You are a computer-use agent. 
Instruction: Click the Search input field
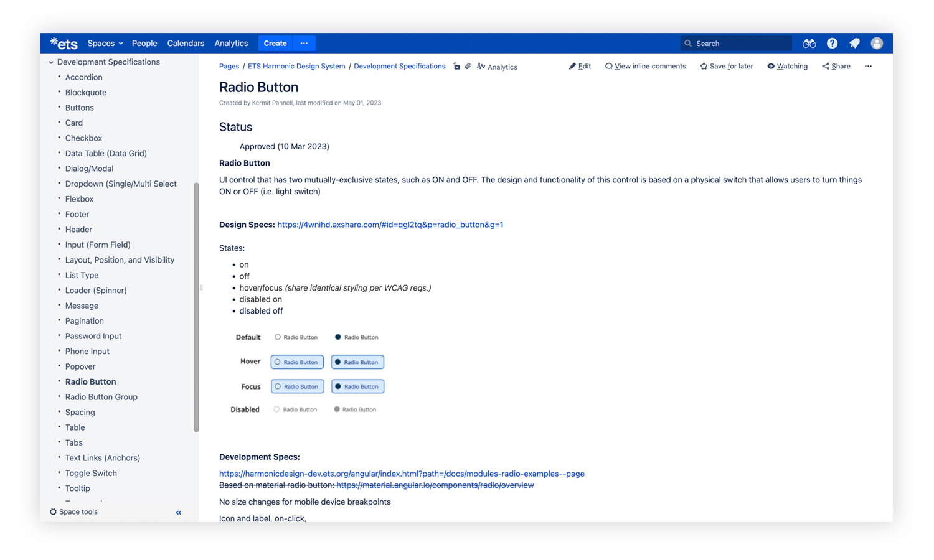click(x=736, y=43)
